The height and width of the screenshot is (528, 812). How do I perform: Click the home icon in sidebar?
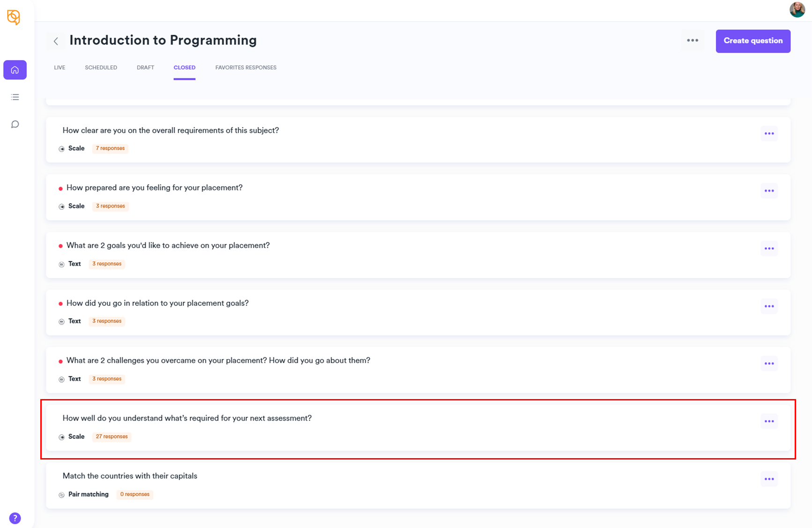pyautogui.click(x=15, y=70)
